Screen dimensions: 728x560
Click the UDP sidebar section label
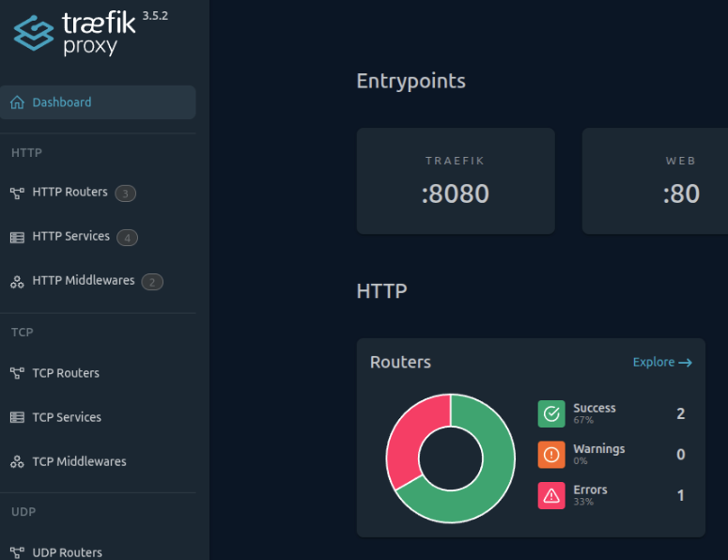pos(23,512)
